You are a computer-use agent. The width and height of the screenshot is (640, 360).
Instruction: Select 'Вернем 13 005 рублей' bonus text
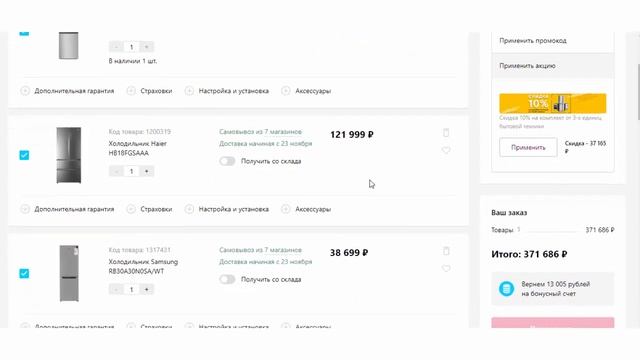click(556, 284)
